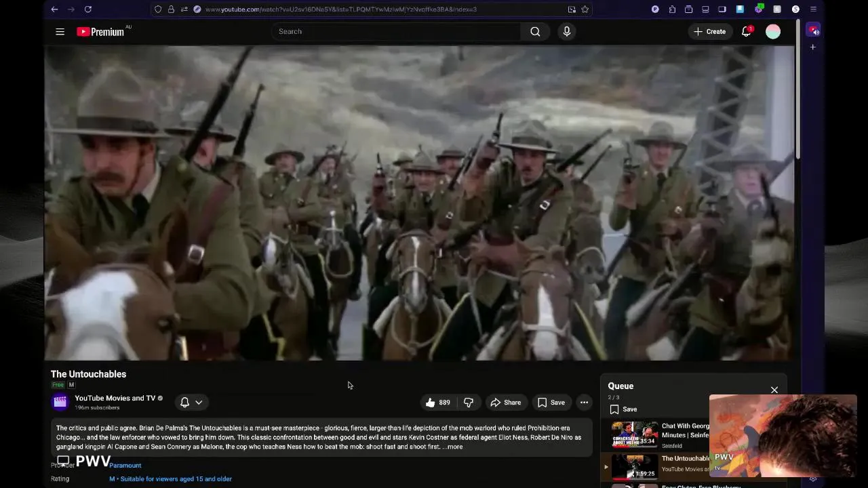868x488 pixels.
Task: Click the sidebar panel icon with speaker
Action: [x=813, y=30]
